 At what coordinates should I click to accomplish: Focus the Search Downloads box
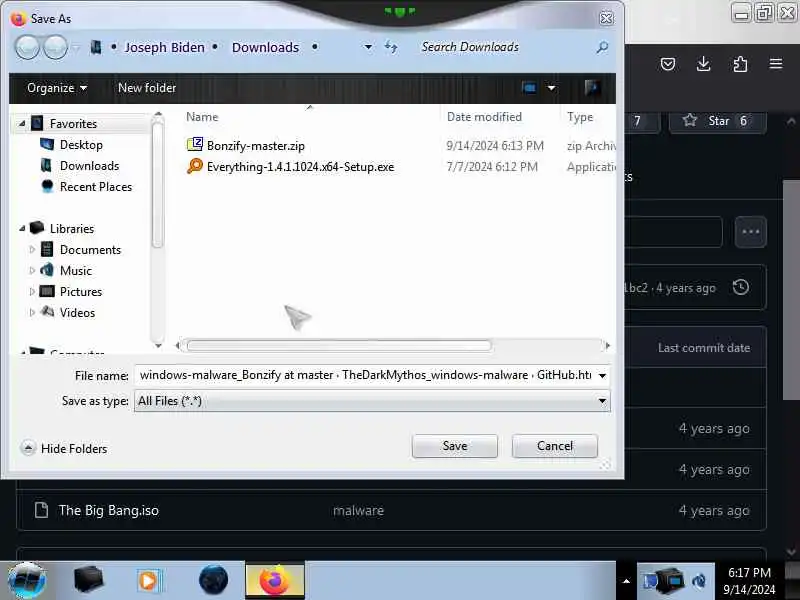coord(505,47)
